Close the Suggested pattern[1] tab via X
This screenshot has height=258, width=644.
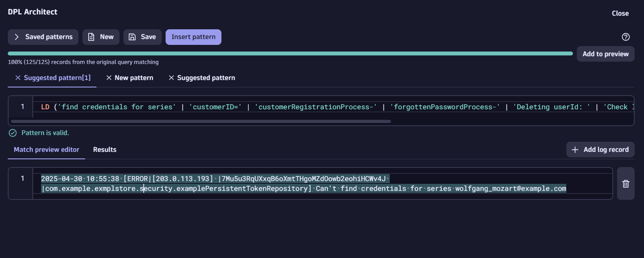tap(18, 78)
